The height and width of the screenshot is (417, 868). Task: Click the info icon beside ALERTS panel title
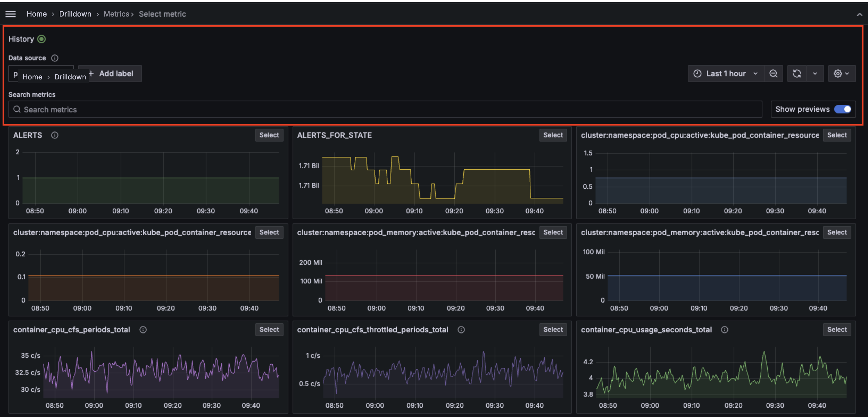pos(55,135)
